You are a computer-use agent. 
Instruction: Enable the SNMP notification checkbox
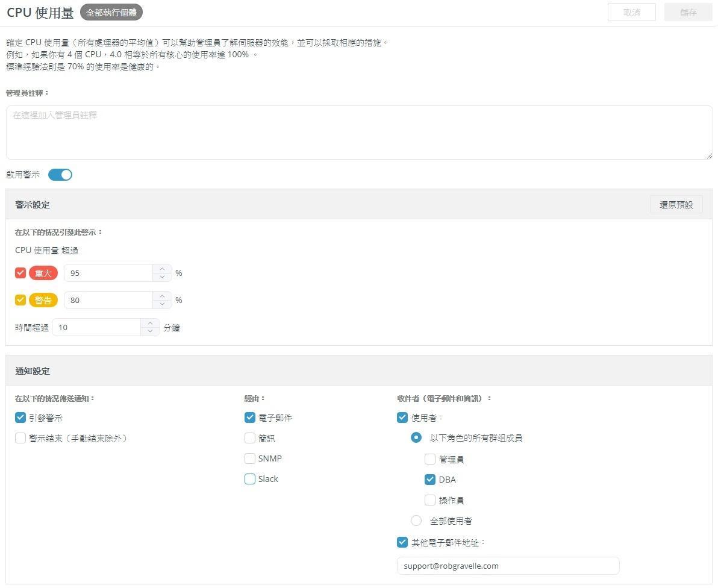click(250, 458)
